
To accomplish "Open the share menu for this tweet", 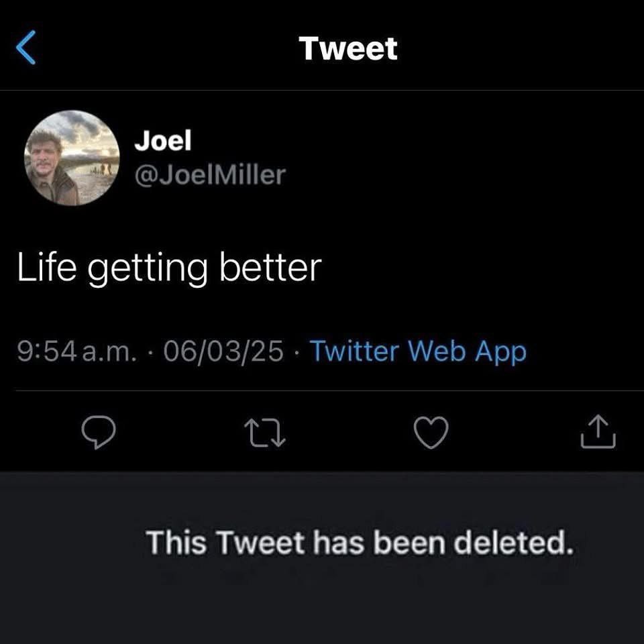I will coord(597,433).
